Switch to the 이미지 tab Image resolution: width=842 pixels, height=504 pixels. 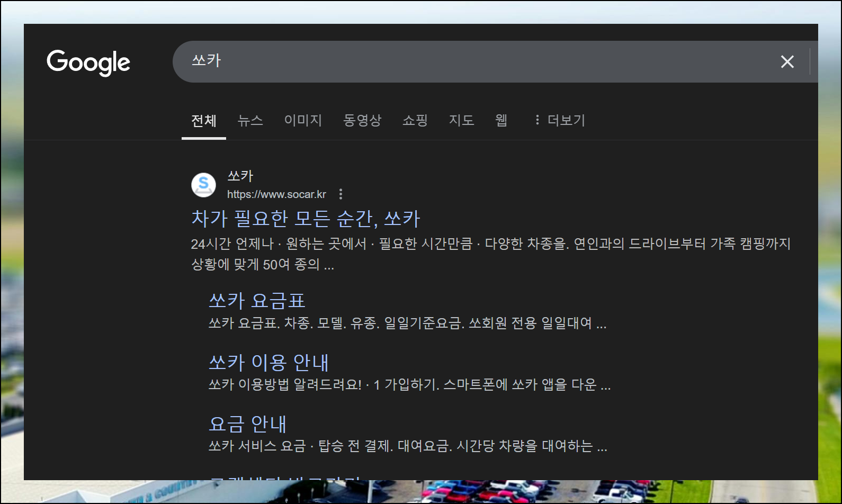pos(303,121)
